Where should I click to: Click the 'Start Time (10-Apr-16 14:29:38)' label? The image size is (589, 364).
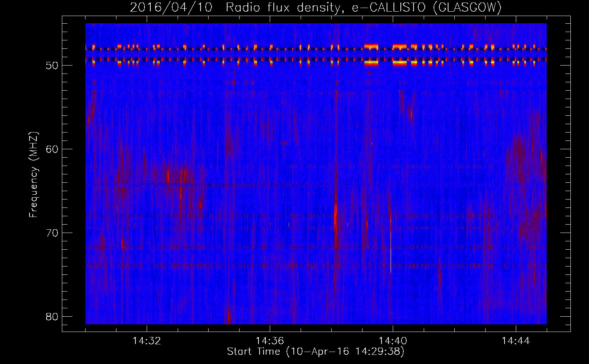click(x=316, y=352)
